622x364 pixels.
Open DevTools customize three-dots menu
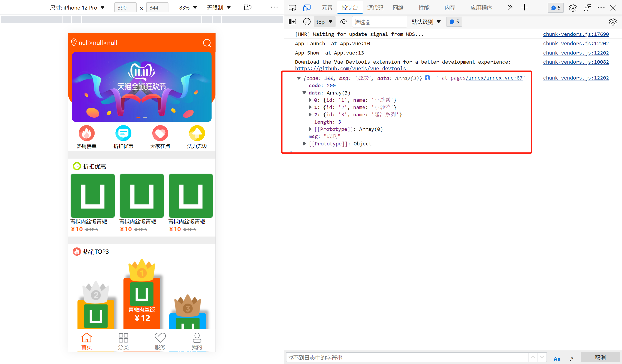[x=601, y=8]
